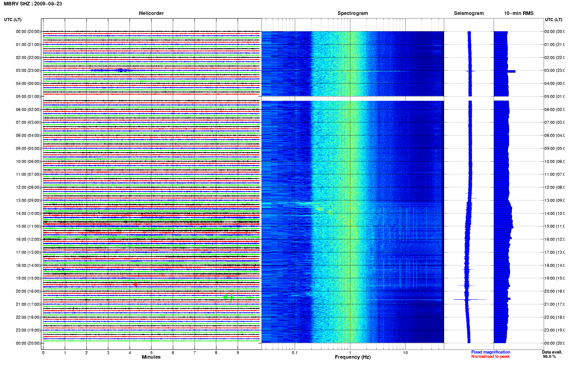The height and width of the screenshot is (368, 588).
Task: Click the red helicorder event near 19:30 UTC
Action: 135,284
